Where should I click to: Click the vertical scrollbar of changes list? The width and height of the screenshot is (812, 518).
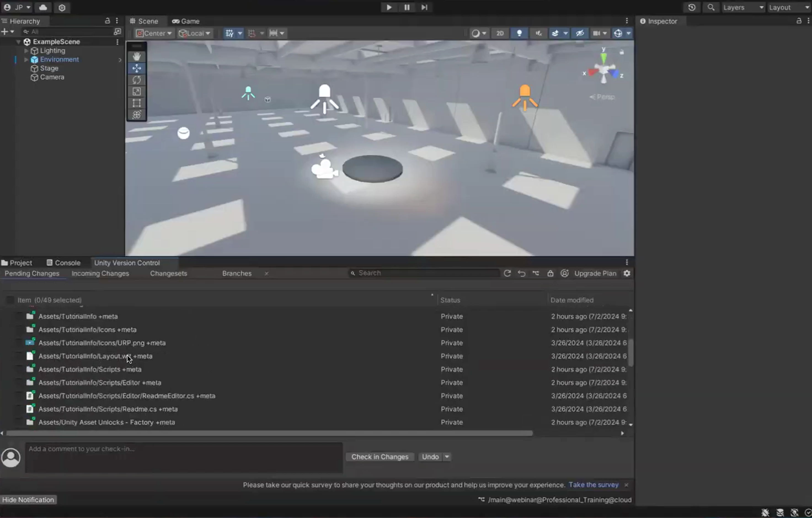631,353
